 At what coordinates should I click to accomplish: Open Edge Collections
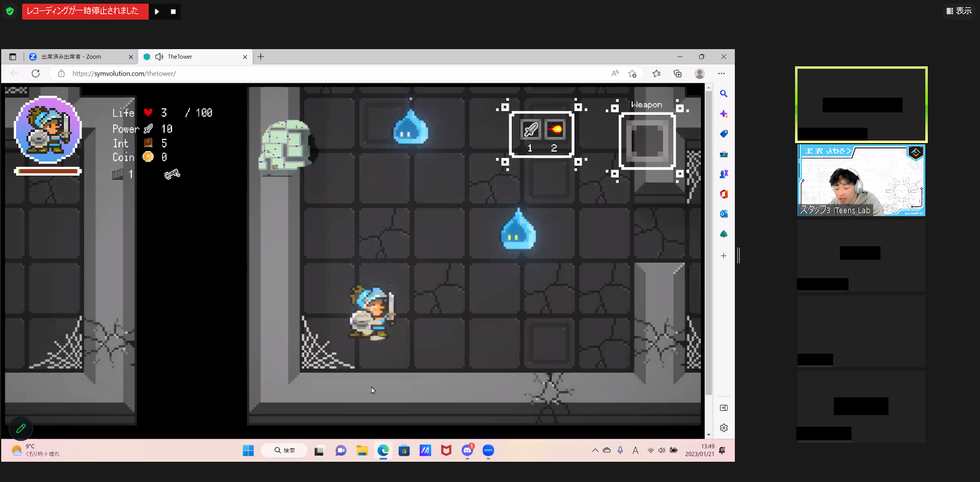tap(678, 74)
